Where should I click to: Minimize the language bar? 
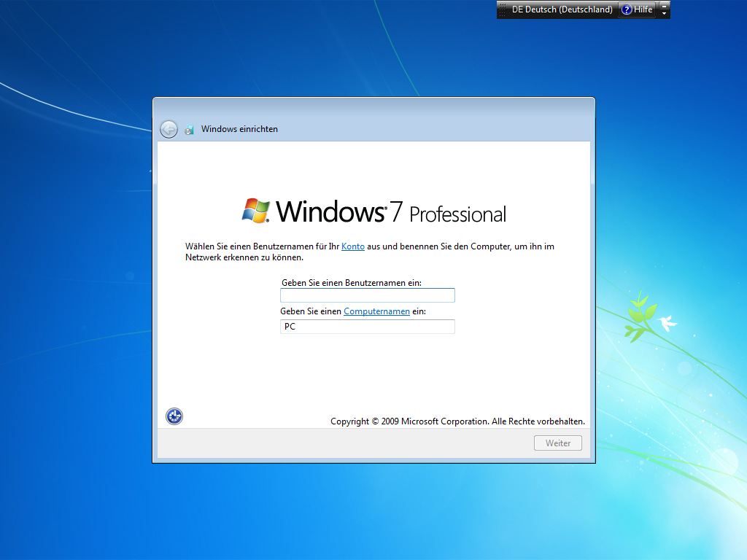(x=664, y=5)
